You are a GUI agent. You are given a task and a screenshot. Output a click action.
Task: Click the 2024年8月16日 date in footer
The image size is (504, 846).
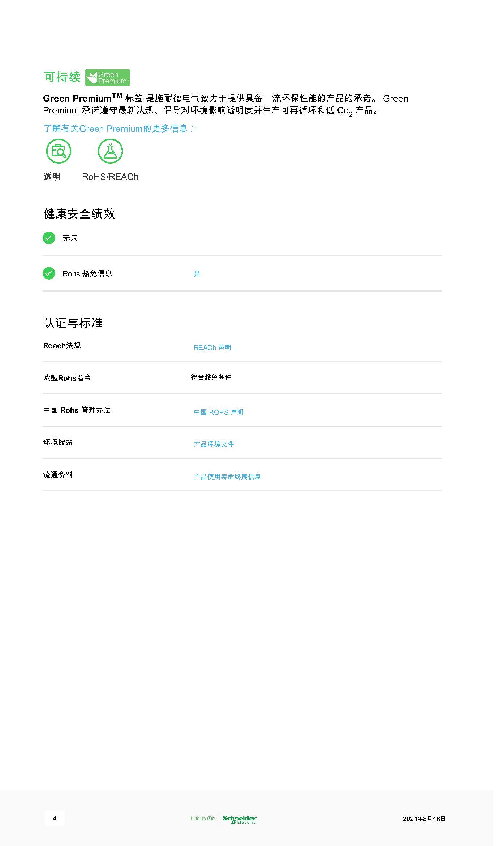[x=424, y=819]
